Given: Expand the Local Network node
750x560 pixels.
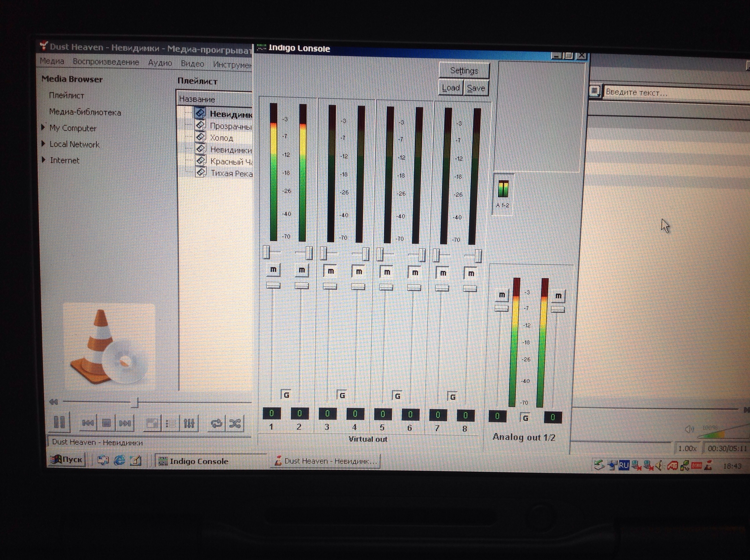Looking at the screenshot, I should 43,144.
